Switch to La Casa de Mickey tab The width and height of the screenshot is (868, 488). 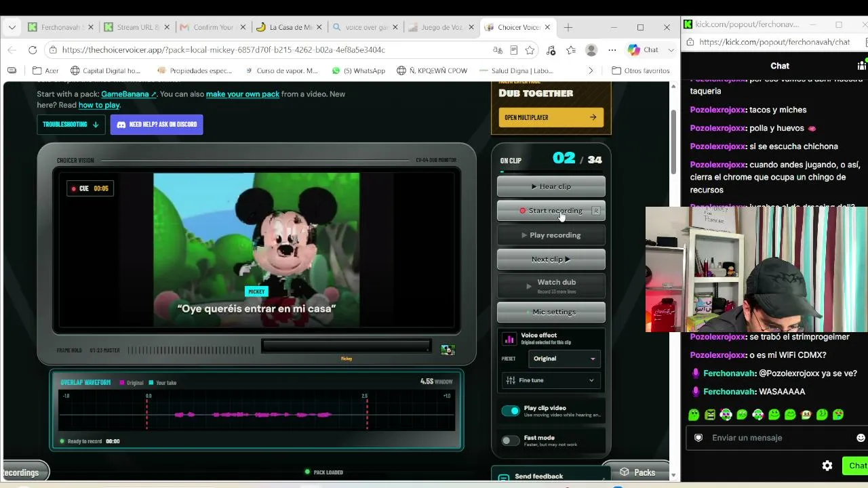(290, 27)
